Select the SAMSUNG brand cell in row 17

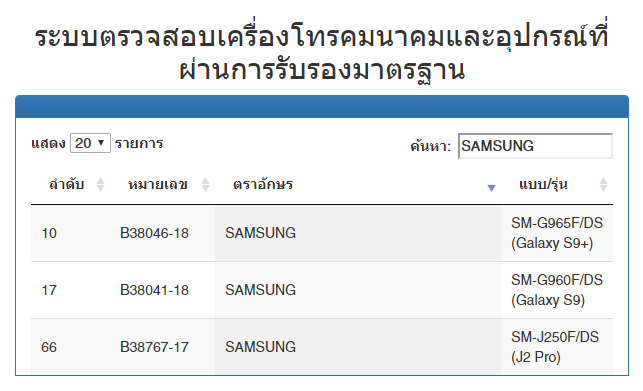pyautogui.click(x=358, y=290)
